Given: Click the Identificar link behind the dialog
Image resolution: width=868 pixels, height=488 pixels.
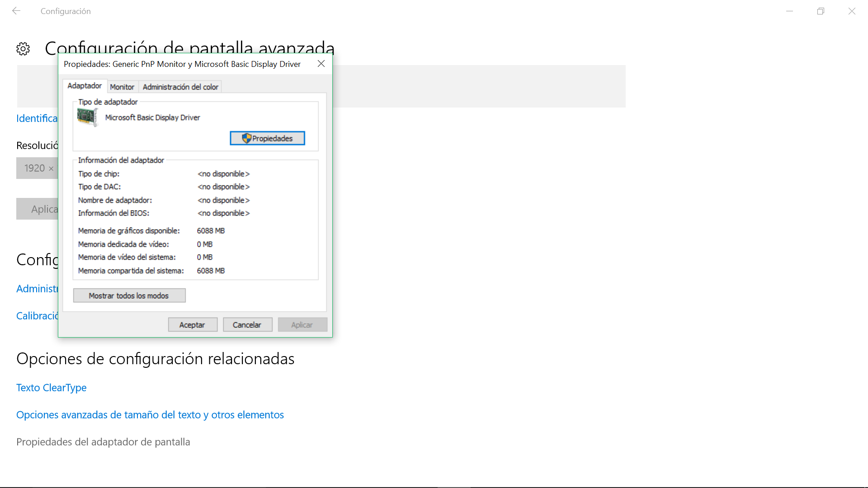Looking at the screenshot, I should 37,118.
